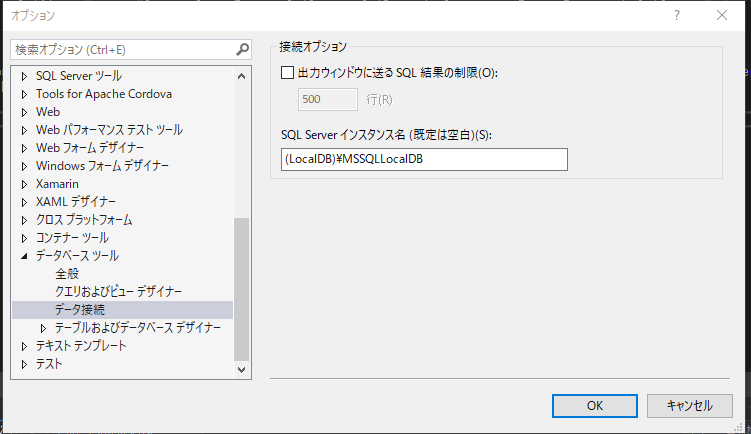Select クエリおよびビュー デザイナー item
Image resolution: width=751 pixels, height=434 pixels.
coord(118,291)
